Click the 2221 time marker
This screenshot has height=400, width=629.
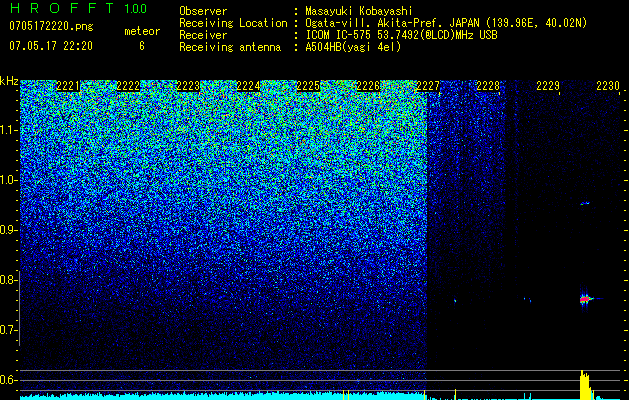68,86
